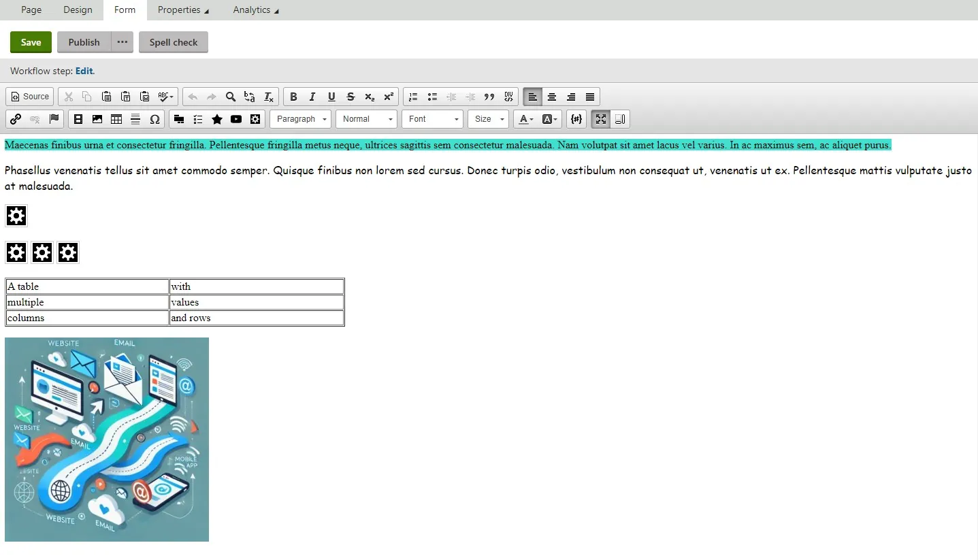Click the Spell check button
Screen dimensions: 978x560
pos(174,42)
